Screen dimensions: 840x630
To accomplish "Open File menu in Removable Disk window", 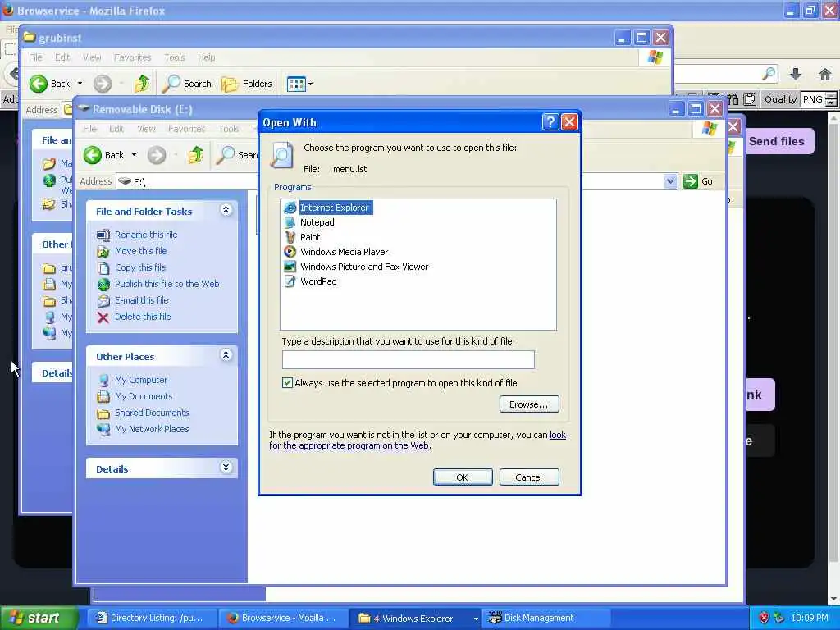I will (89, 129).
